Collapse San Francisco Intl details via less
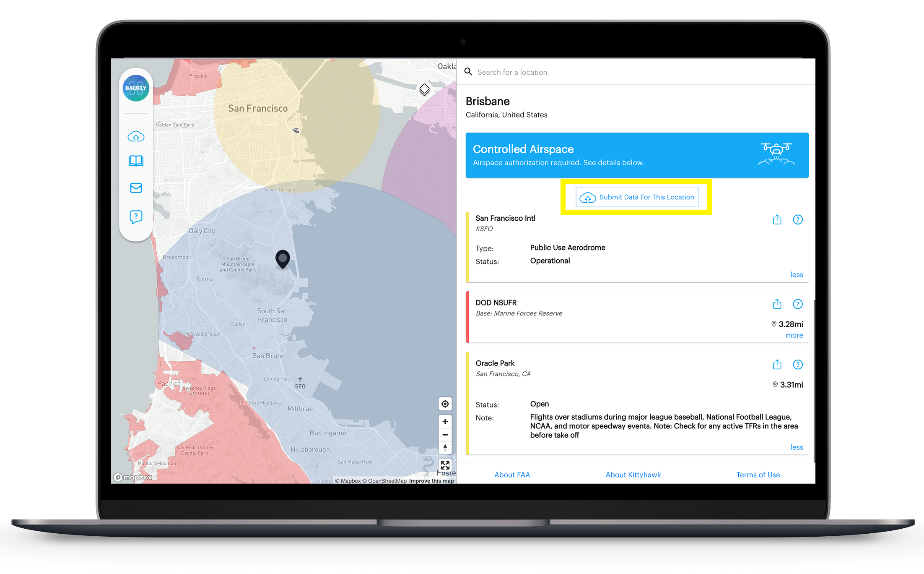Image resolution: width=924 pixels, height=574 pixels. tap(797, 274)
